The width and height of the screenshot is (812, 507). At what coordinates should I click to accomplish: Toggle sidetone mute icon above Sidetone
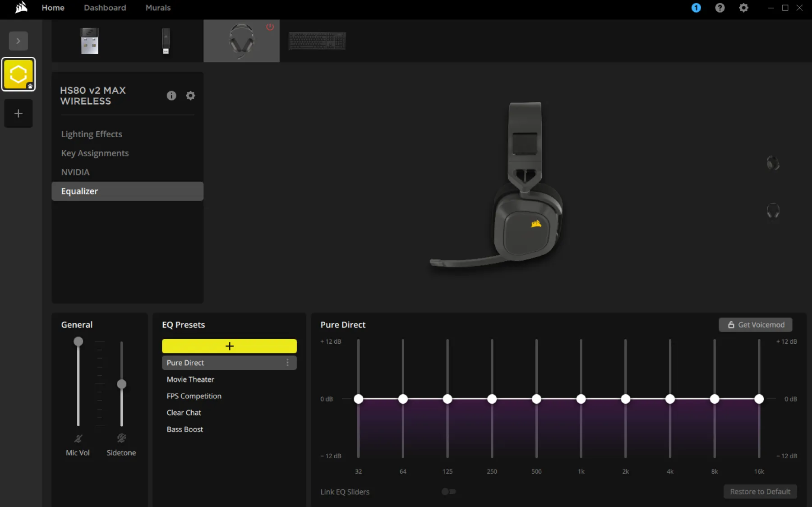point(121,438)
